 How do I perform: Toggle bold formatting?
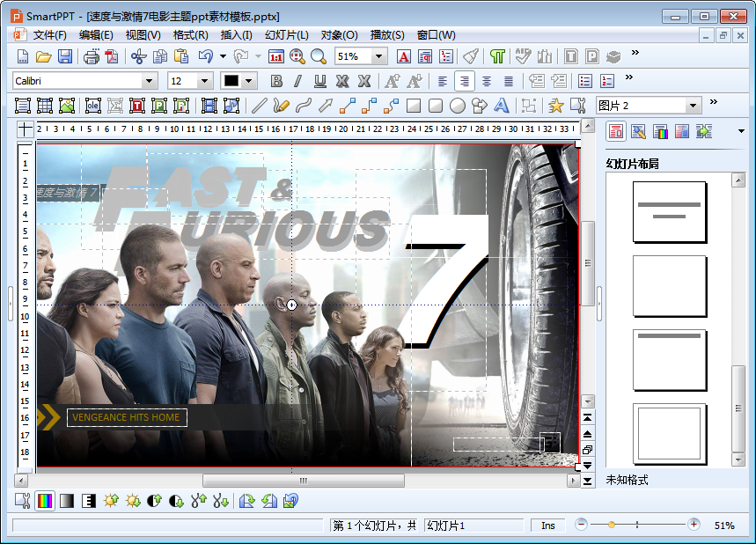tap(276, 81)
